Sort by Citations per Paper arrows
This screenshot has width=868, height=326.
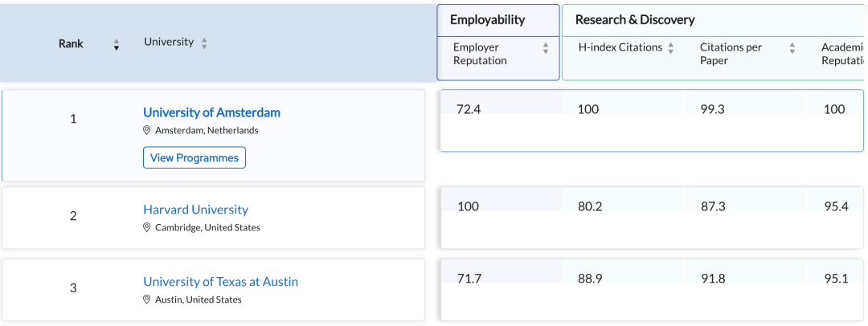pos(792,48)
